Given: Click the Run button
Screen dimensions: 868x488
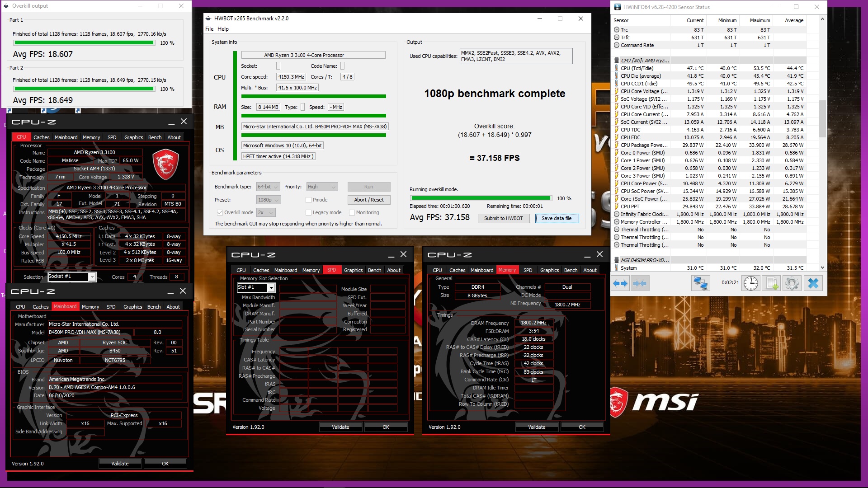Looking at the screenshot, I should pos(369,187).
